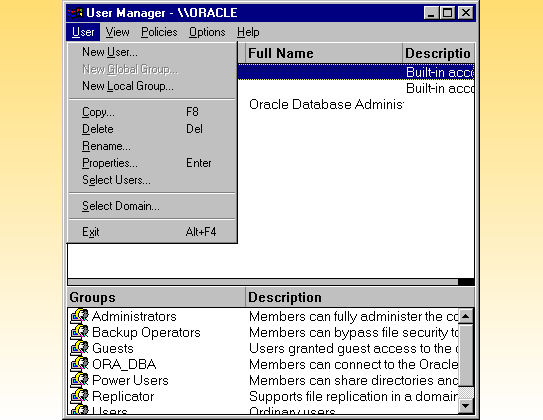Close the User Manager window
Viewport: 543px width, 420px height.
pyautogui.click(x=466, y=13)
